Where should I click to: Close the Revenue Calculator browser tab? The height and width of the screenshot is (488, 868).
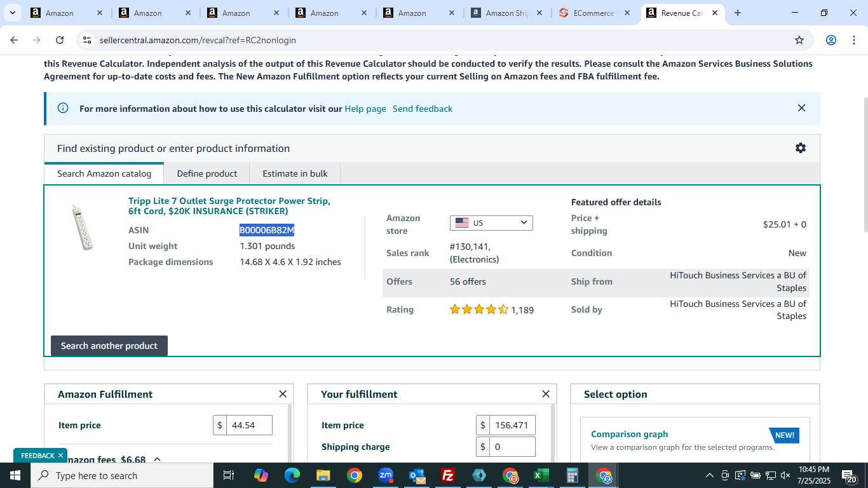[714, 13]
